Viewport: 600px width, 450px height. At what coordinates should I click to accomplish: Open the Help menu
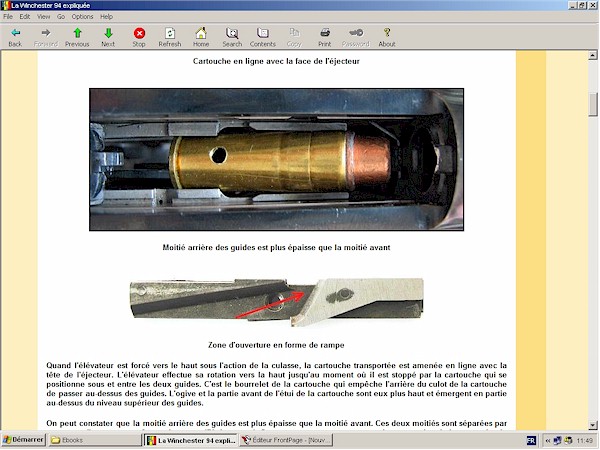click(x=107, y=17)
